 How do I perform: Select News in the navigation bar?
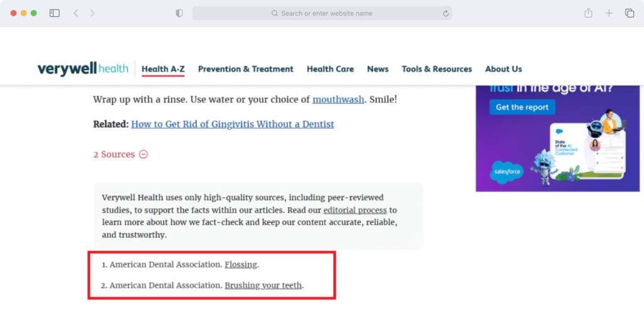(378, 69)
